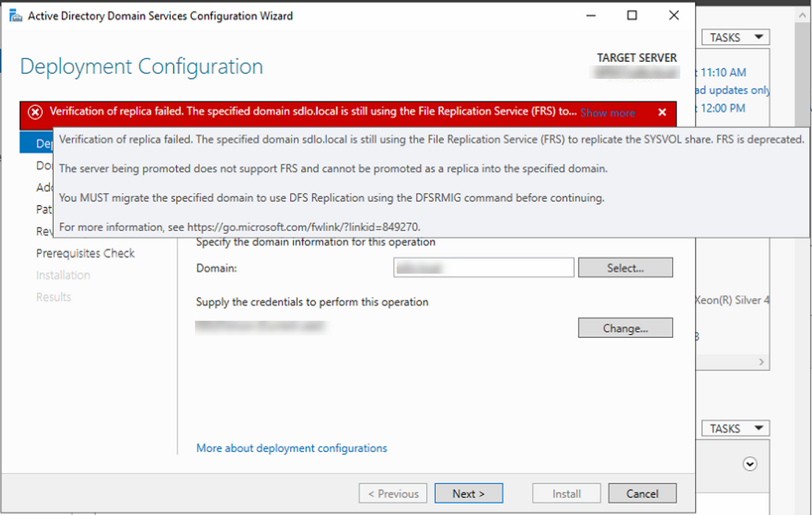
Task: Select Installation step in the sidebar
Action: pyautogui.click(x=63, y=275)
